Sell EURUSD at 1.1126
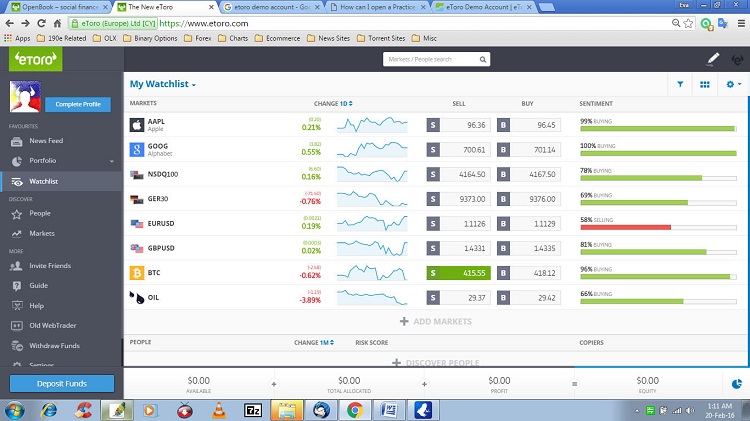This screenshot has width=750, height=421. (458, 223)
